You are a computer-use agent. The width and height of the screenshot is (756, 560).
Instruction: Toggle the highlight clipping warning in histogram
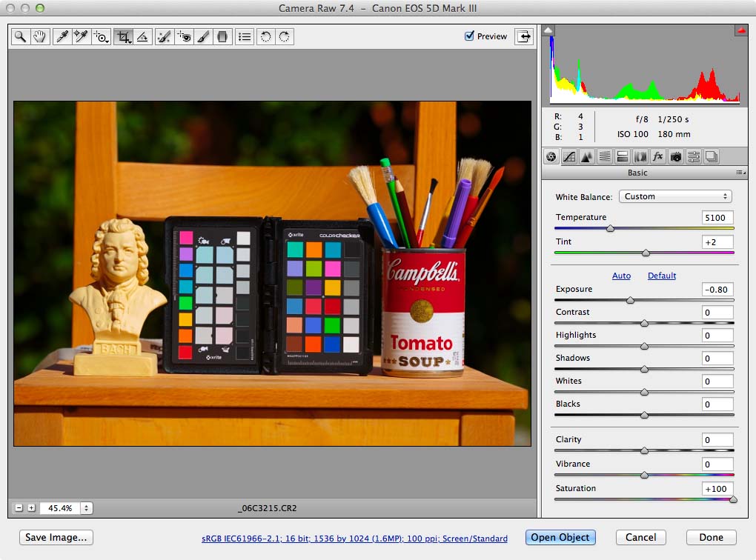click(x=741, y=30)
